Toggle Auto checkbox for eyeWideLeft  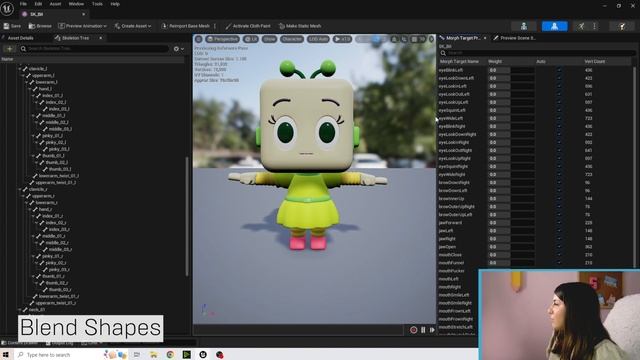pyautogui.click(x=559, y=118)
